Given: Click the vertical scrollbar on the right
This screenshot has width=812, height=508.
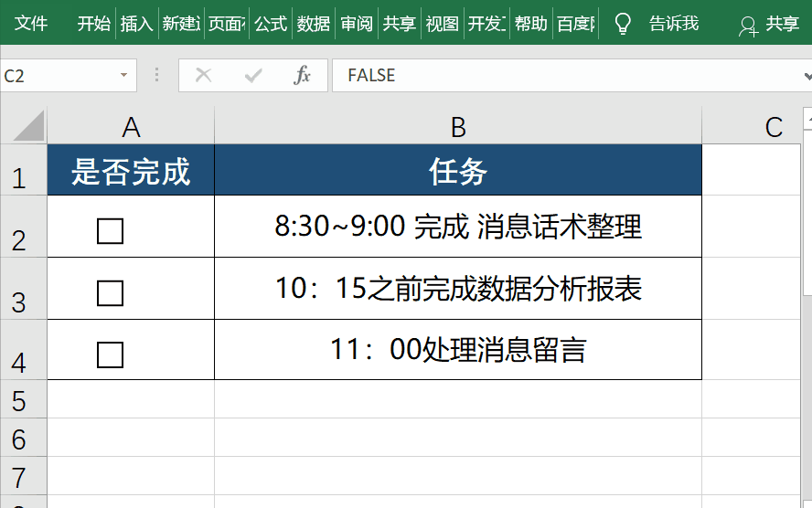Looking at the screenshot, I should pos(807,212).
